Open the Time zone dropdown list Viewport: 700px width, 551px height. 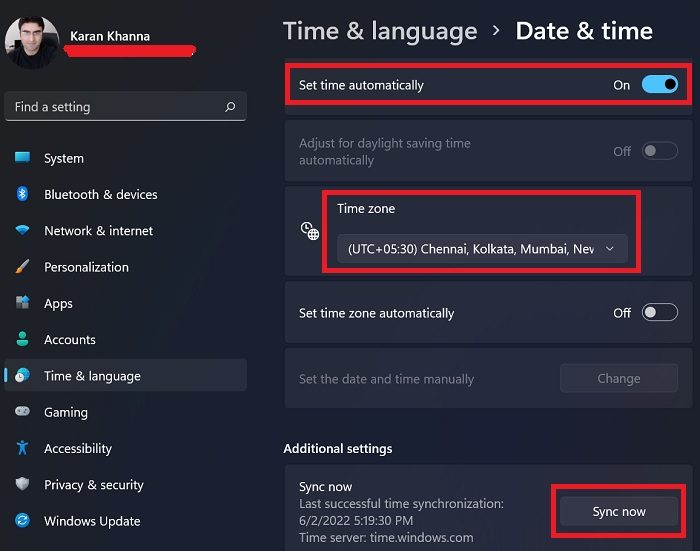tap(482, 249)
